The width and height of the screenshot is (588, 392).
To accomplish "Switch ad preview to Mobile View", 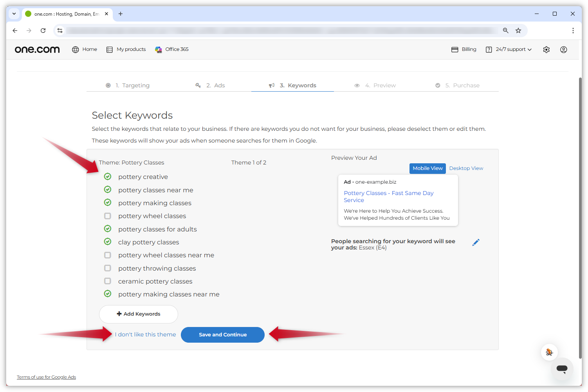I will [427, 168].
